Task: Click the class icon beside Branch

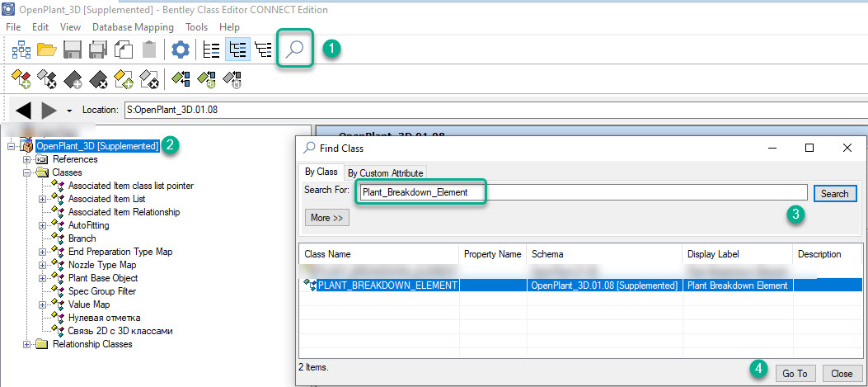Action: 59,238
